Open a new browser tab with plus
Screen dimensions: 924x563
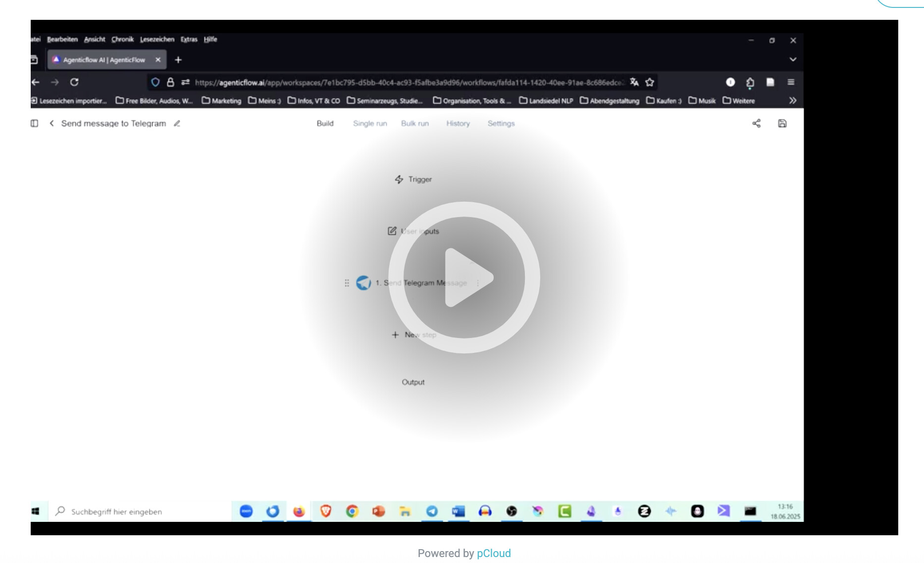pyautogui.click(x=178, y=59)
